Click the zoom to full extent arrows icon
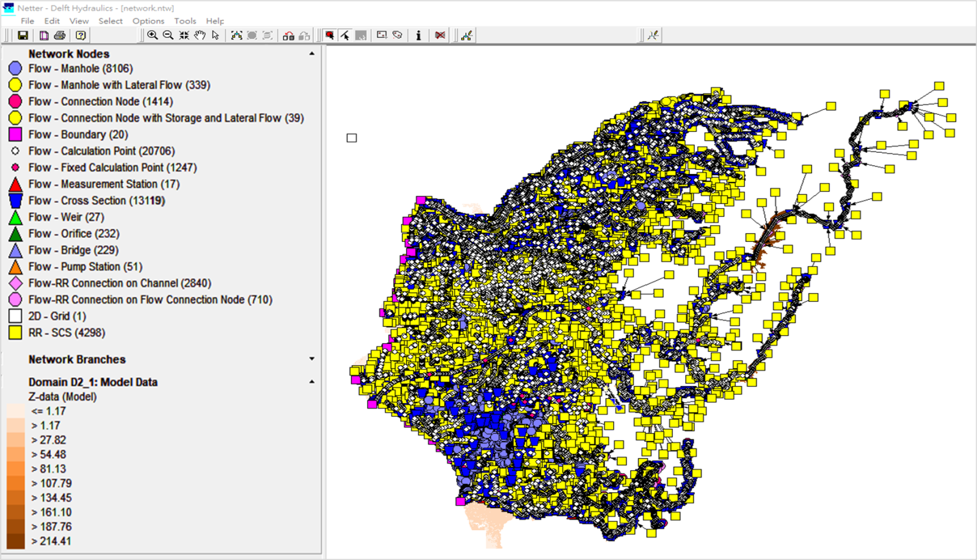Viewport: 977px width, 560px height. click(x=184, y=35)
